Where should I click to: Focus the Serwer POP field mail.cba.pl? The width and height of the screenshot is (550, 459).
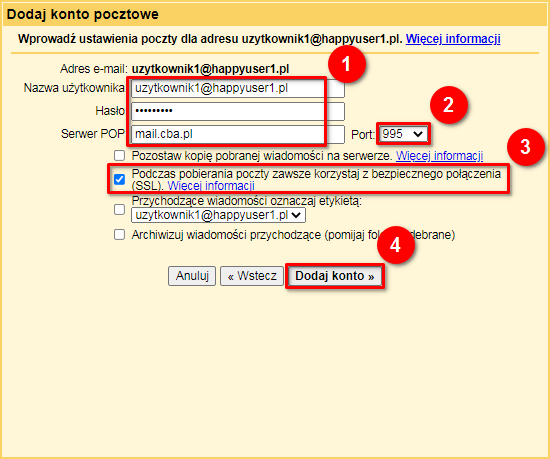(238, 134)
